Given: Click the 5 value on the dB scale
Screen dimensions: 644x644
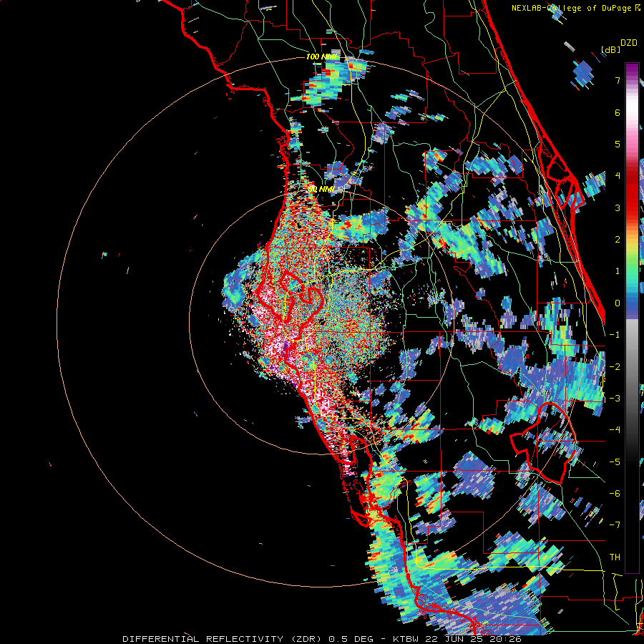Looking at the screenshot, I should (x=618, y=144).
